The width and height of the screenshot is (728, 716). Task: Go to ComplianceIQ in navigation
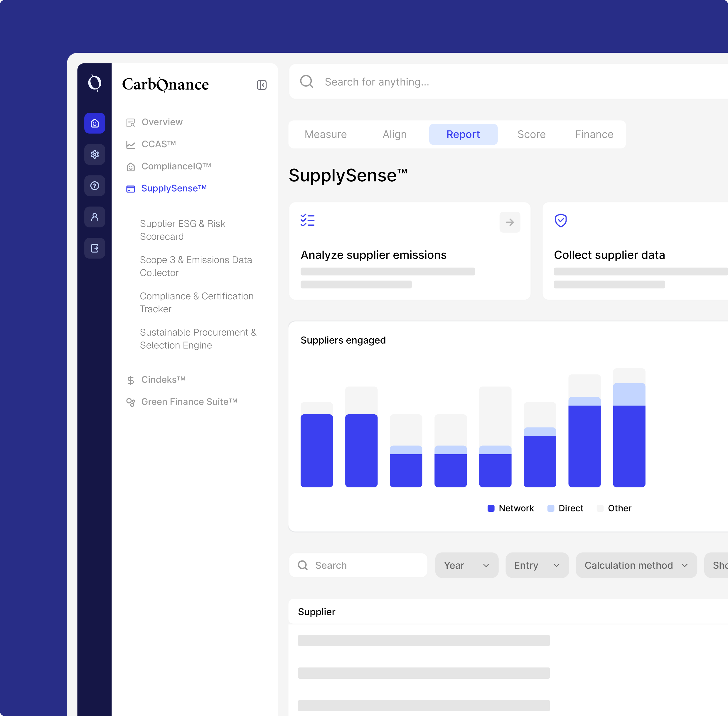(x=176, y=166)
